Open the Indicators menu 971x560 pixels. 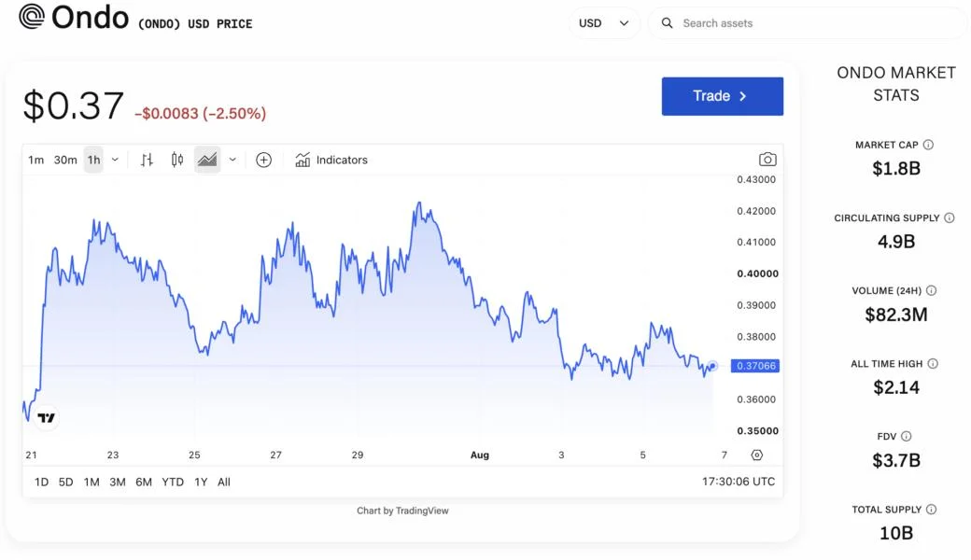coord(331,161)
